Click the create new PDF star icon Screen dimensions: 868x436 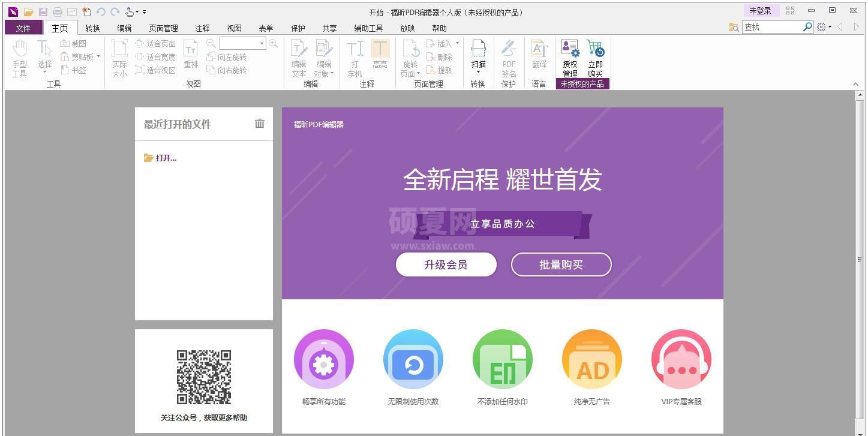tap(86, 11)
